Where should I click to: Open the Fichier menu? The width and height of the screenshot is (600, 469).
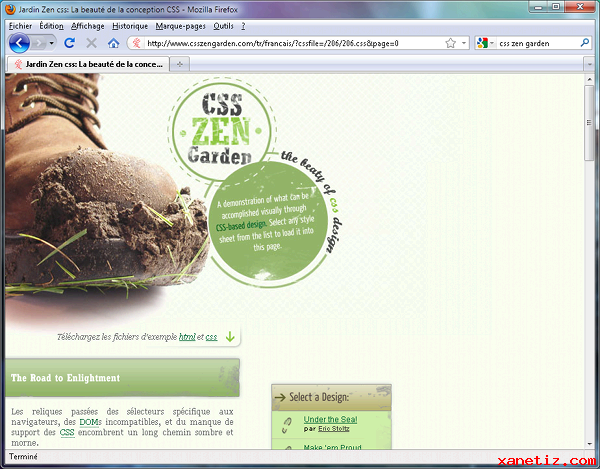(20, 26)
